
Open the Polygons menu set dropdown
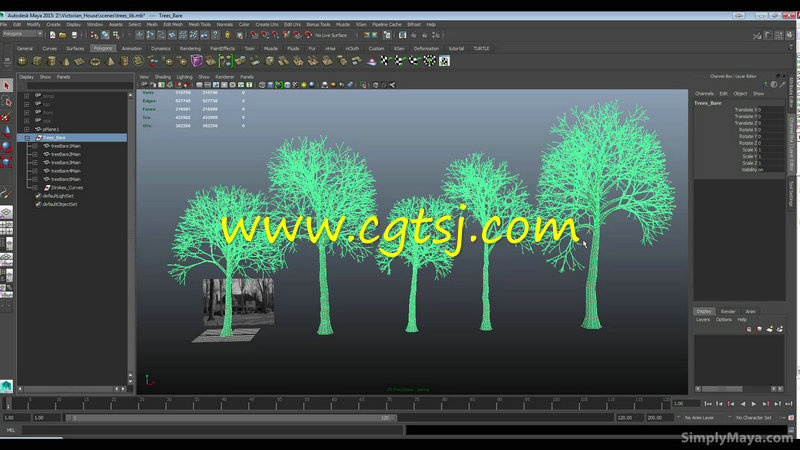(23, 34)
